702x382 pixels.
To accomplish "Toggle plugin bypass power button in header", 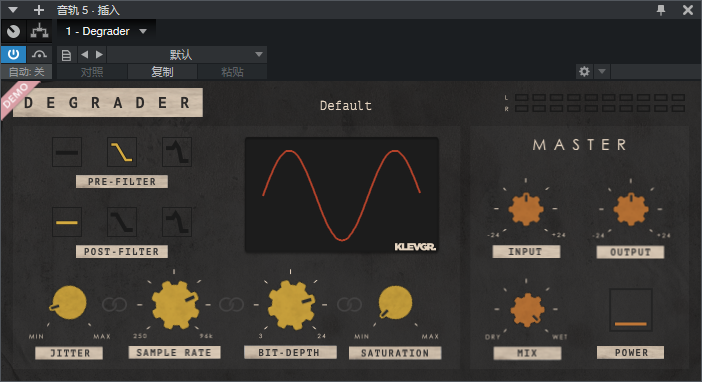I will coord(13,55).
